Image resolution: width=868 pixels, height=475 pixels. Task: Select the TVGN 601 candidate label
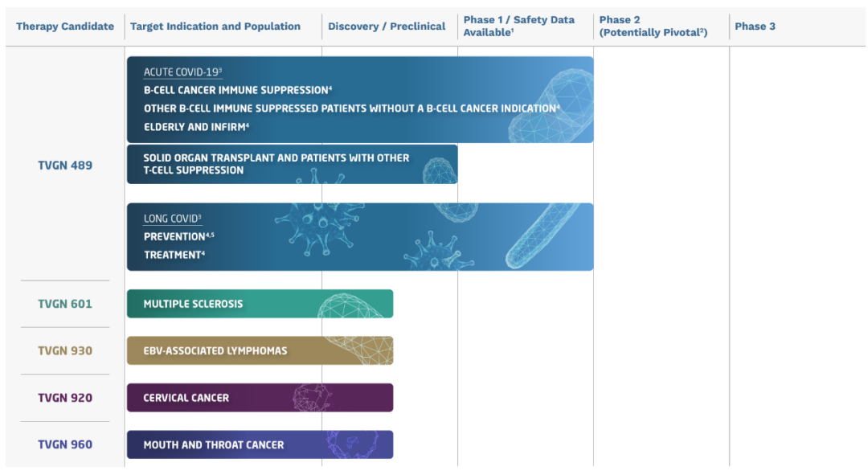tap(65, 304)
